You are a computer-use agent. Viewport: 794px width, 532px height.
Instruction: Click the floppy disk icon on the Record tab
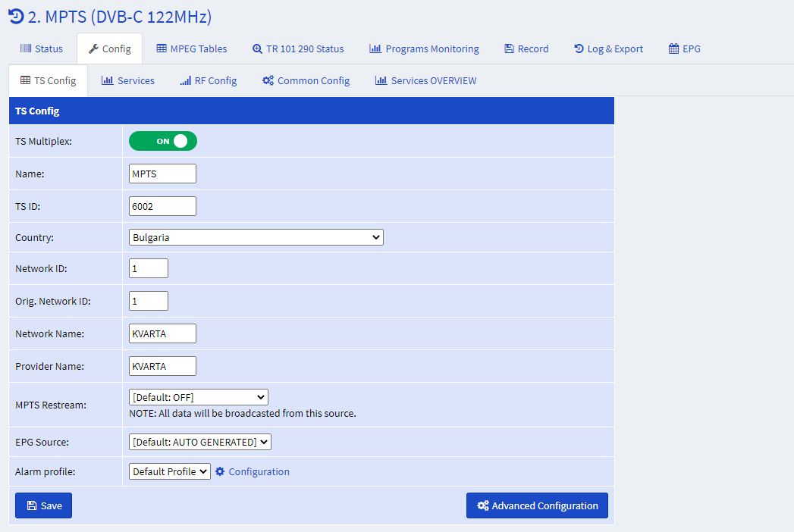(509, 49)
